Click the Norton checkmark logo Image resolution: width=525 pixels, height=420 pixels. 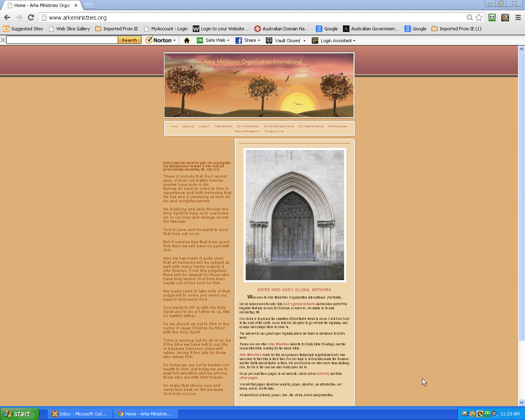tap(149, 40)
